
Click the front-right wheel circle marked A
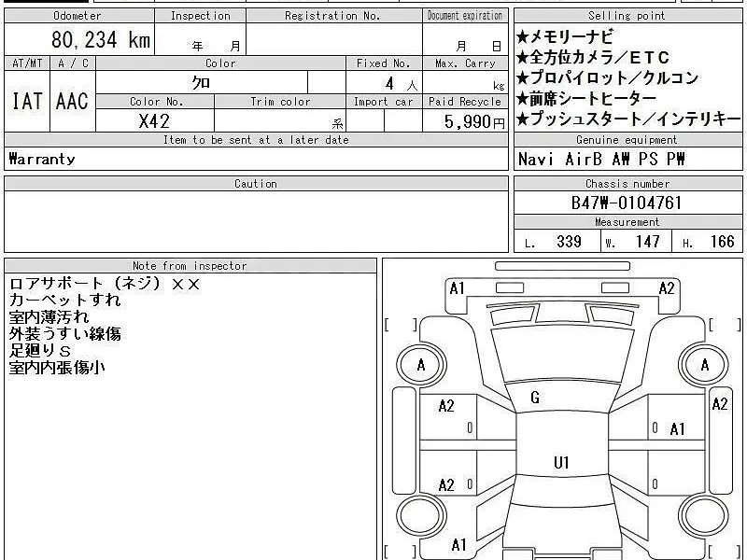[704, 365]
